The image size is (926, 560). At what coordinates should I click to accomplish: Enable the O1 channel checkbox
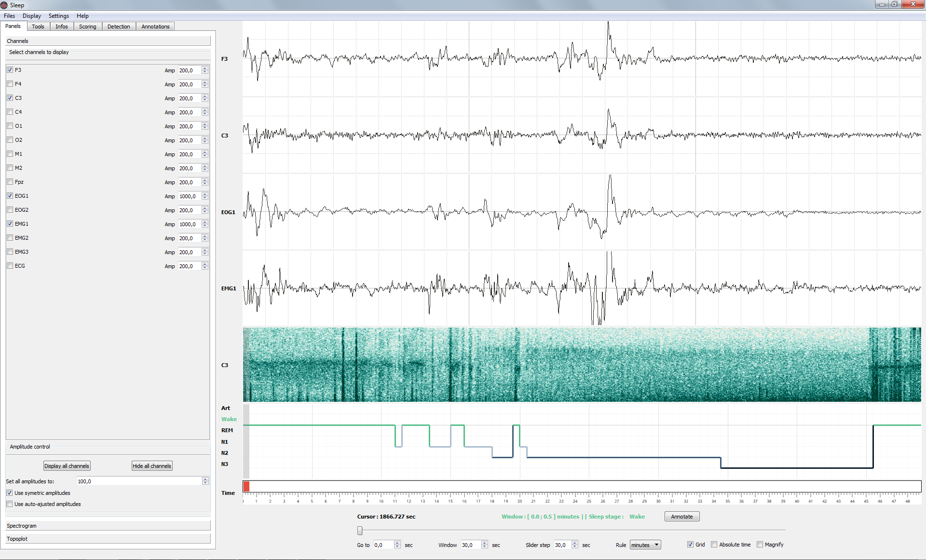point(10,126)
